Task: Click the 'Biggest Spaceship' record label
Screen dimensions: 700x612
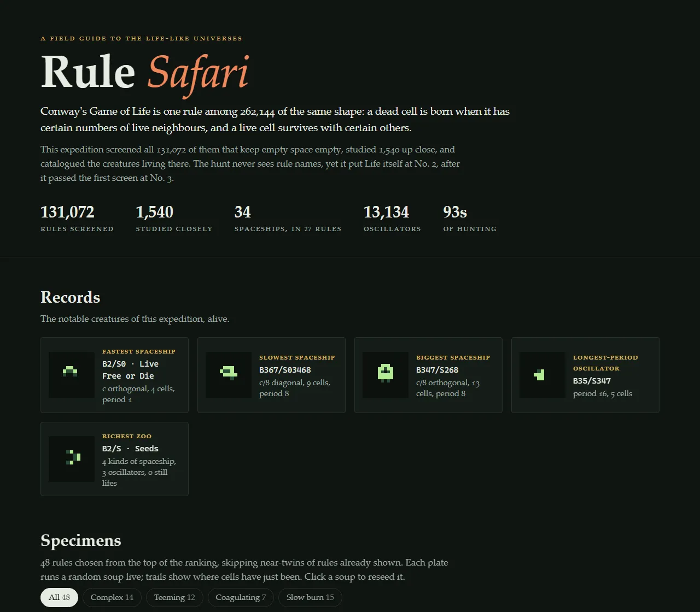Action: (453, 357)
